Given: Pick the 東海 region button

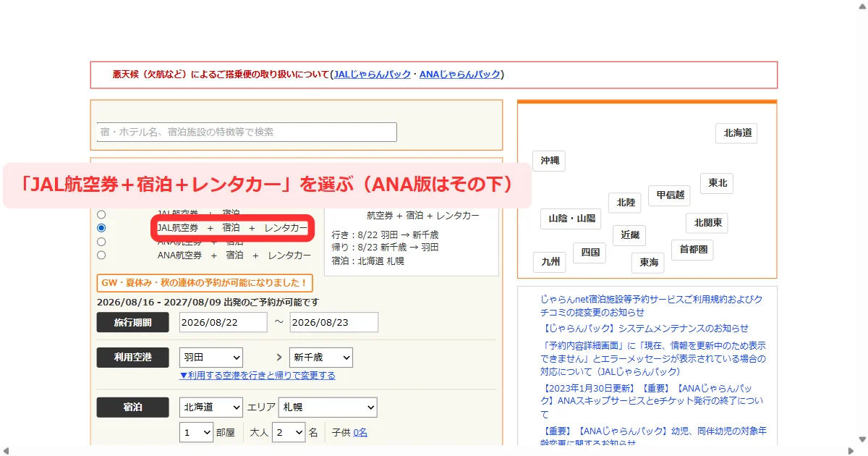Looking at the screenshot, I should coord(648,263).
